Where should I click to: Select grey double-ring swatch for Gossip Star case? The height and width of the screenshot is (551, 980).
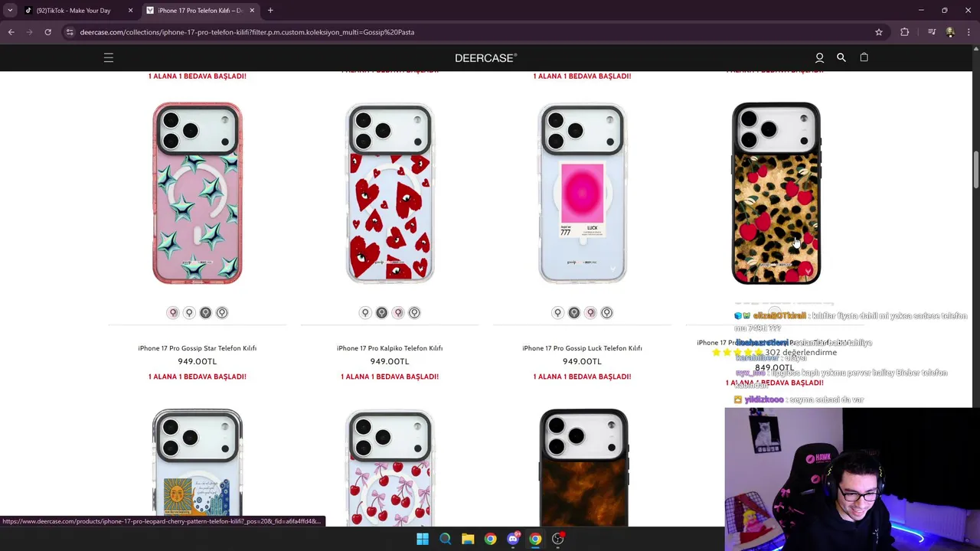tap(222, 312)
